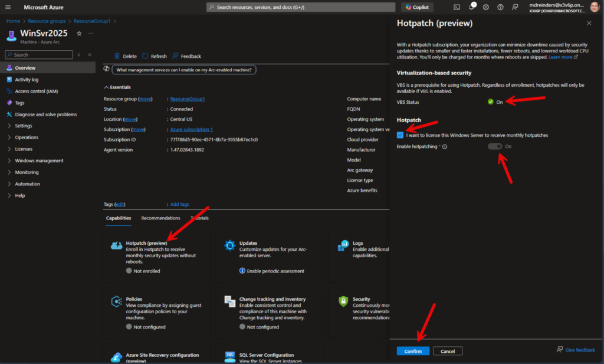Viewport: 604px width, 364px height.
Task: Click the Tags edit link
Action: (x=120, y=204)
